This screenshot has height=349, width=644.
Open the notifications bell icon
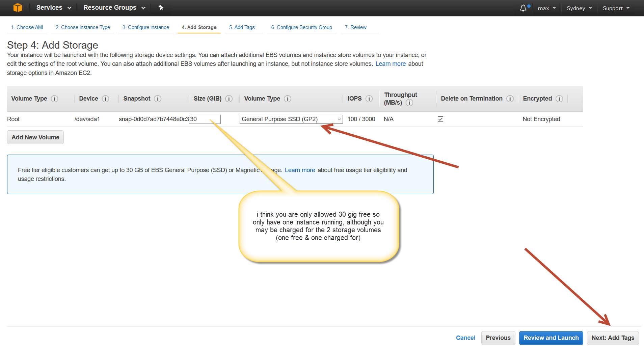523,8
